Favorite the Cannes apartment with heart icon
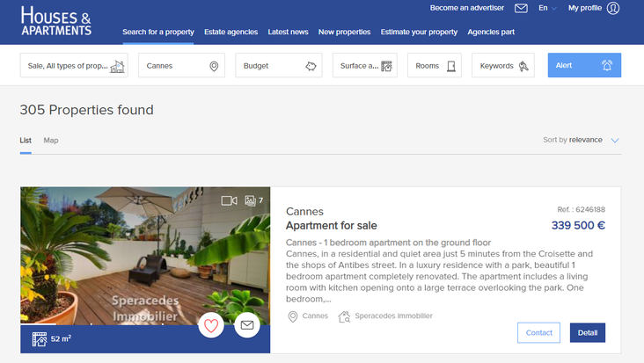This screenshot has width=644, height=363. (x=211, y=326)
